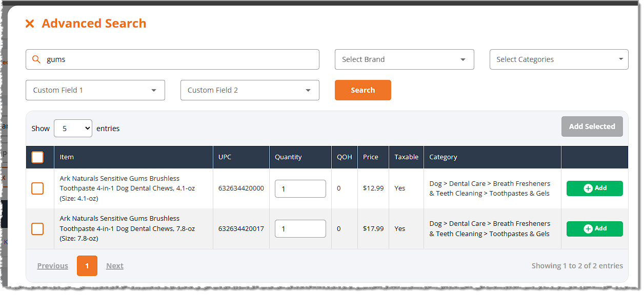Click UPC 632634420017 cell
Screen dimensions: 644x296
(241, 228)
